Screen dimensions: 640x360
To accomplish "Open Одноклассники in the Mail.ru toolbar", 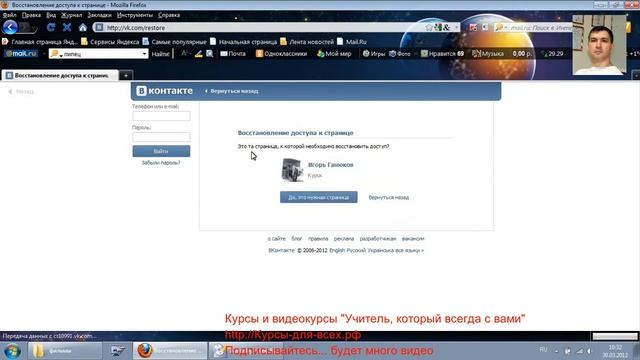I will click(281, 53).
